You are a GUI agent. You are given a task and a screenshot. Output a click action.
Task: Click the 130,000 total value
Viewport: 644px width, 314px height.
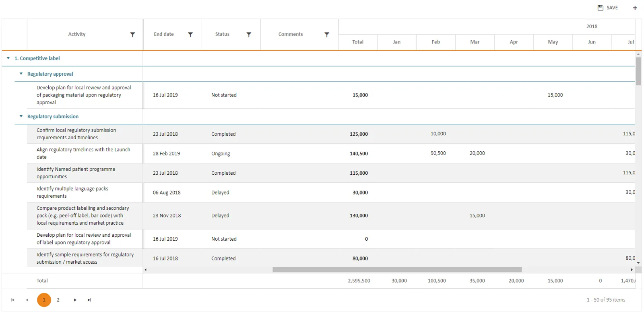pyautogui.click(x=359, y=216)
